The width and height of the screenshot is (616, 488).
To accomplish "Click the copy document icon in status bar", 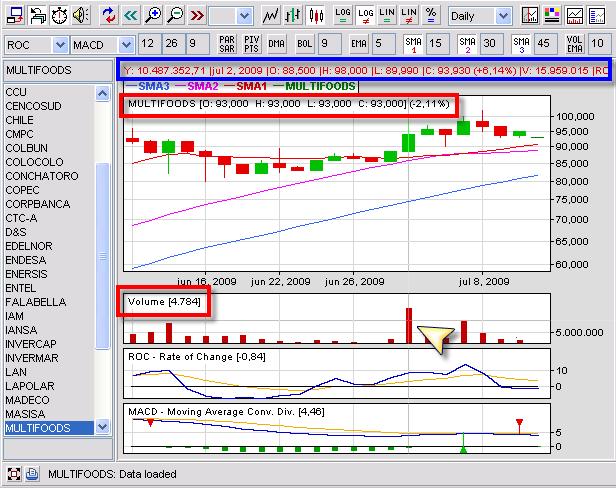I will [x=32, y=474].
